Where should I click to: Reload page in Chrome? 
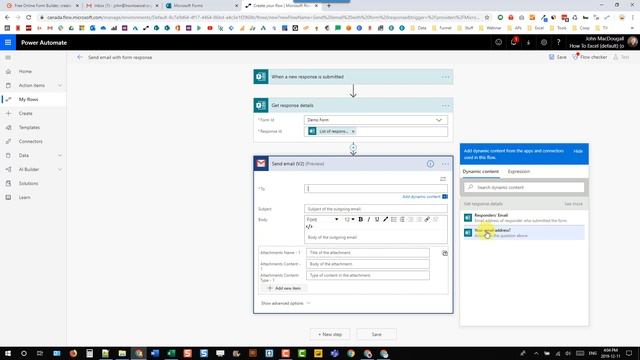tap(28, 18)
